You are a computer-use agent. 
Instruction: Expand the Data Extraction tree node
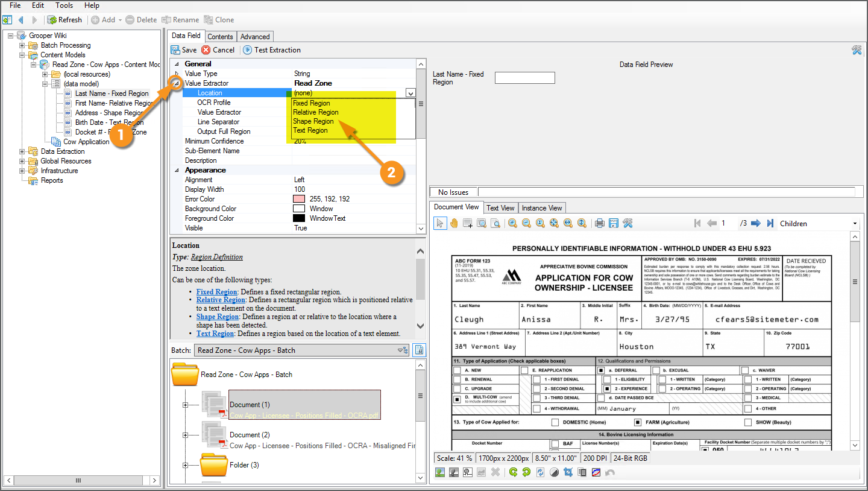(x=22, y=151)
